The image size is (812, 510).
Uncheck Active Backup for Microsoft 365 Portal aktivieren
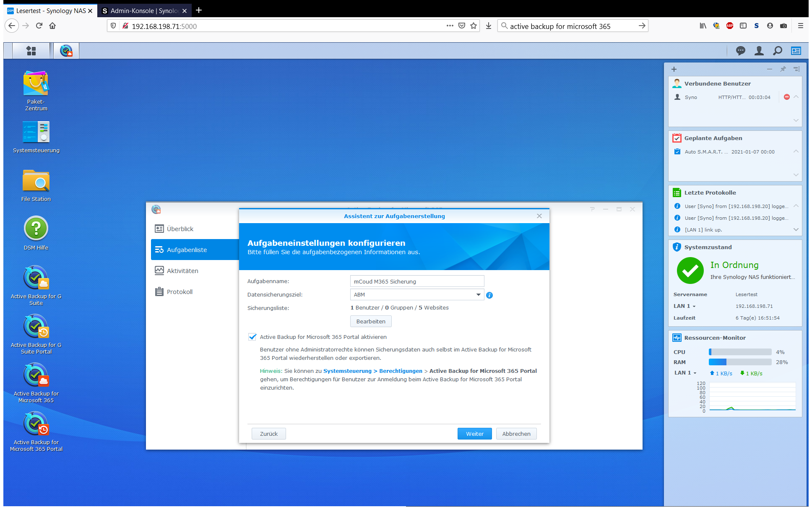pyautogui.click(x=252, y=337)
